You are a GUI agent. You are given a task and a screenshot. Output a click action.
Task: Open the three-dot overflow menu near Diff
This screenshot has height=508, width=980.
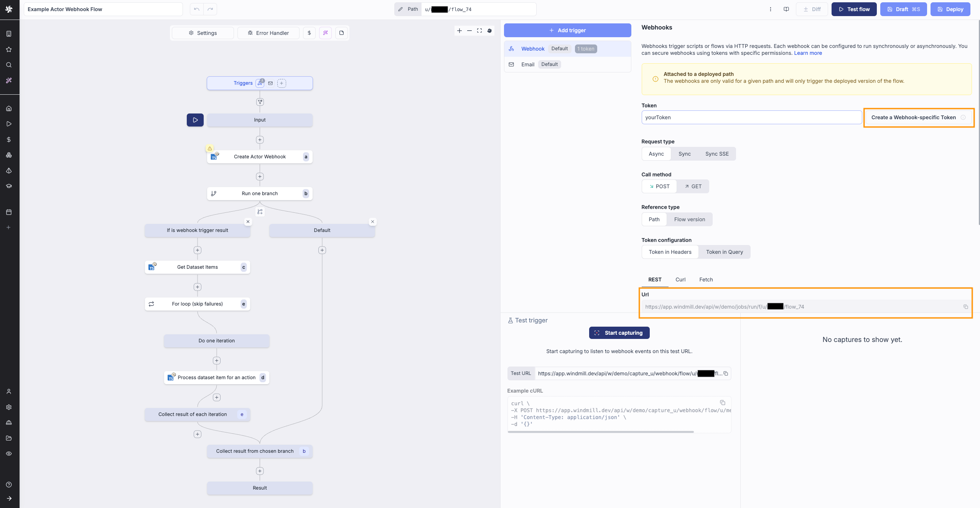point(771,9)
